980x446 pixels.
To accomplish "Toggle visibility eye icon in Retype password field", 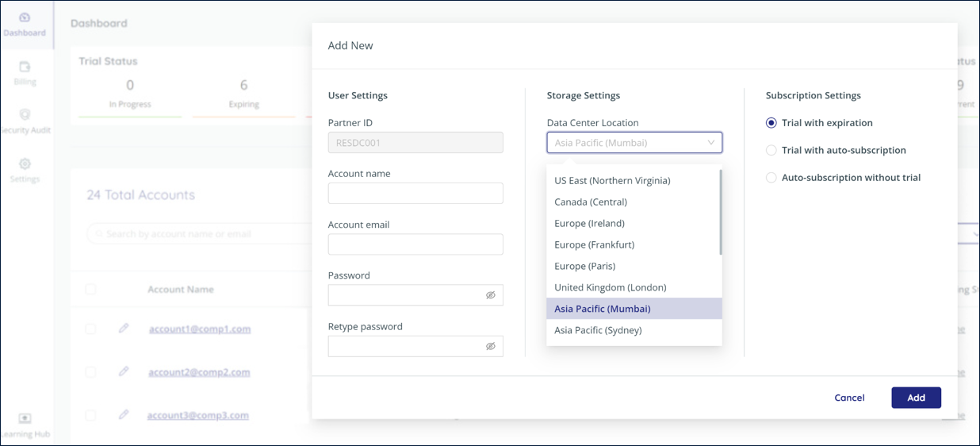I will pos(490,346).
